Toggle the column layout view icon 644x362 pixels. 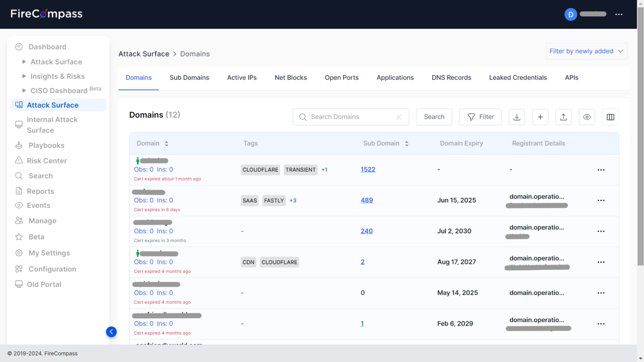610,117
